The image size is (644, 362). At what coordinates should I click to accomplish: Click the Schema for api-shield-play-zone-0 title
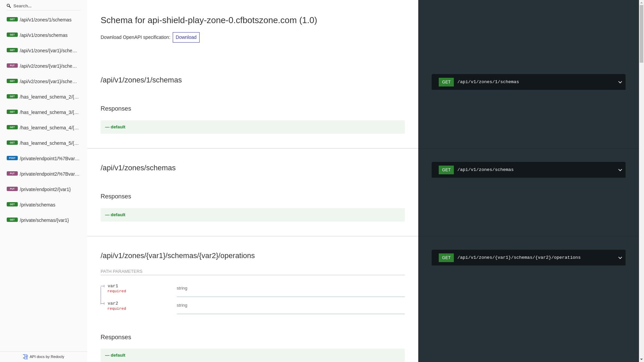point(209,20)
